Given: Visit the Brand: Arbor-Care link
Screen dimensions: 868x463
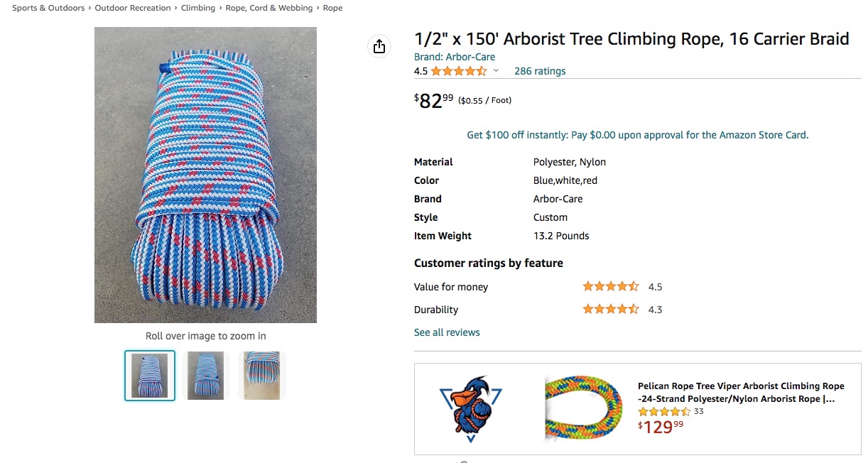Looking at the screenshot, I should click(455, 57).
